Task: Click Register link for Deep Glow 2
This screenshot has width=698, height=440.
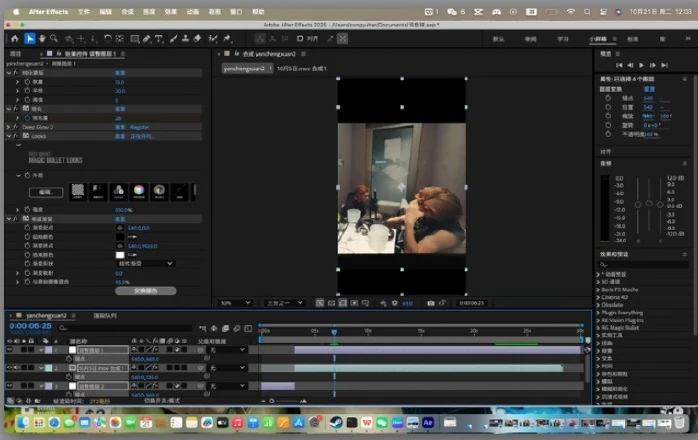Action: (x=139, y=127)
